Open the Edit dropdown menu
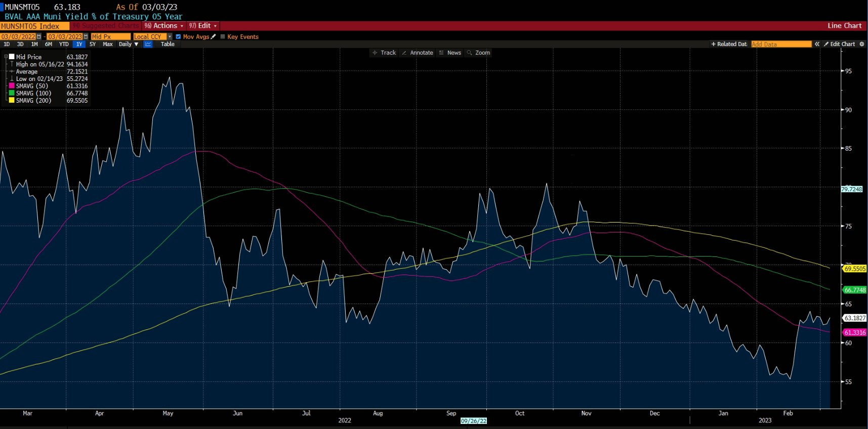This screenshot has height=429, width=868. click(203, 26)
